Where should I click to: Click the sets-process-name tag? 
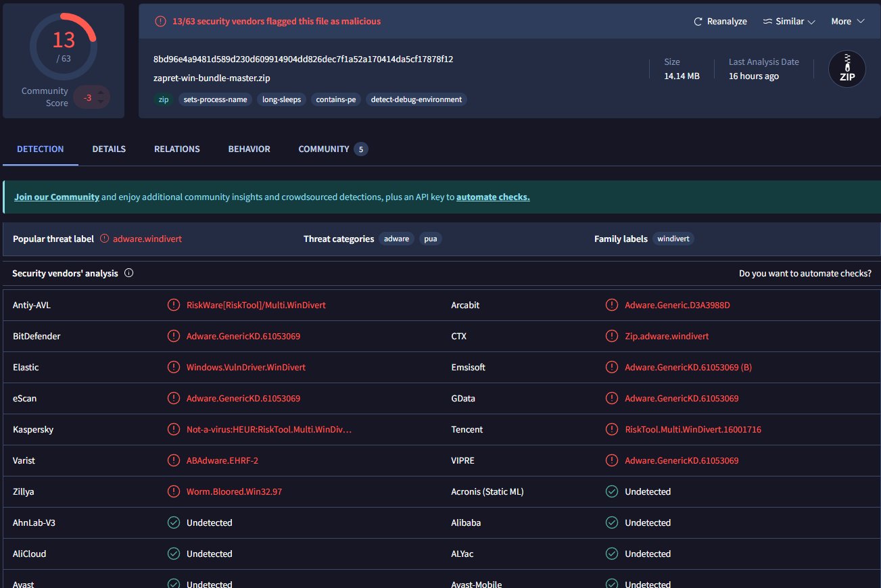click(x=215, y=99)
